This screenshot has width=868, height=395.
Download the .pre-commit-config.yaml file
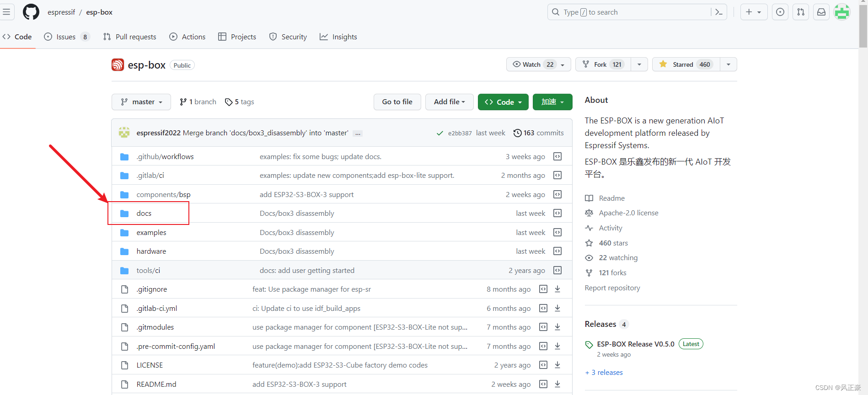click(557, 346)
